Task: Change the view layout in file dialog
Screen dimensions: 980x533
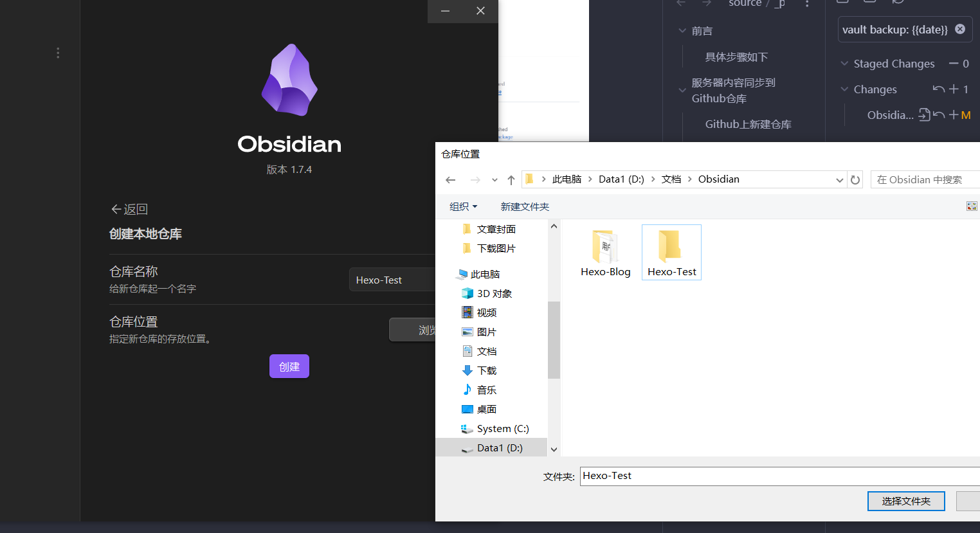Action: click(x=971, y=206)
